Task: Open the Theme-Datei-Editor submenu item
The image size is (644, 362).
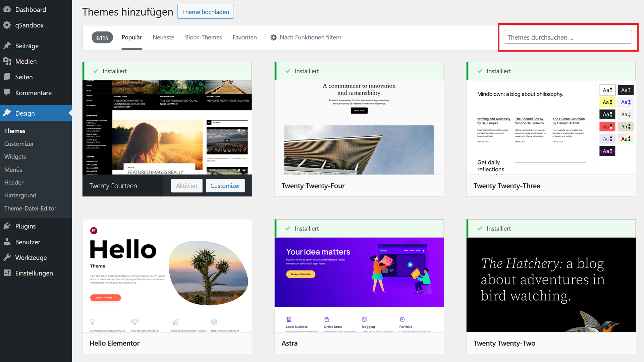Action: (30, 208)
